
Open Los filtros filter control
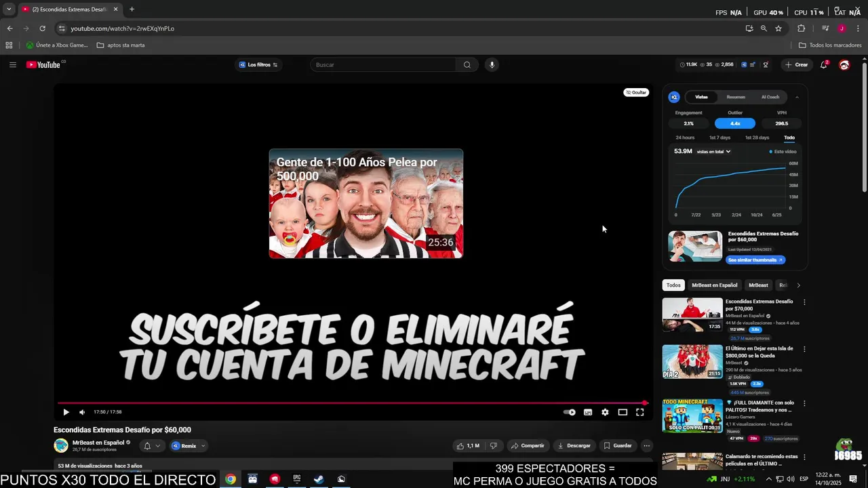point(259,65)
